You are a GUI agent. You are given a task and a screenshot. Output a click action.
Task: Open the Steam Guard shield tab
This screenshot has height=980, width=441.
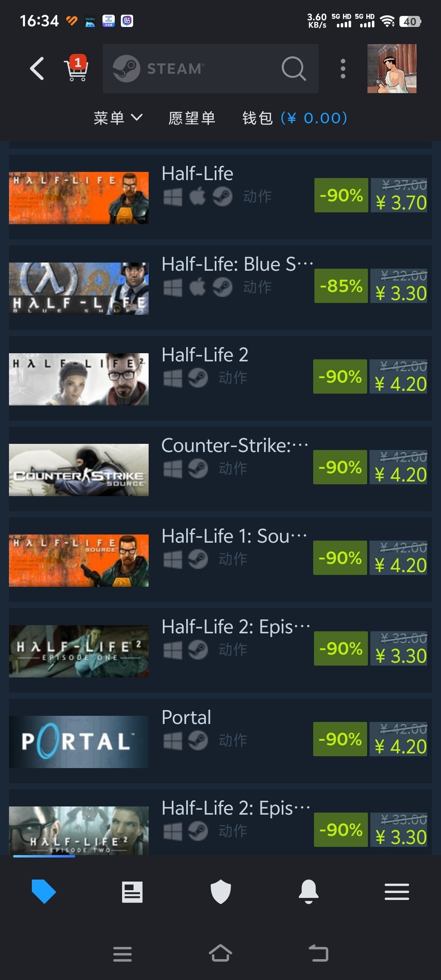click(220, 892)
